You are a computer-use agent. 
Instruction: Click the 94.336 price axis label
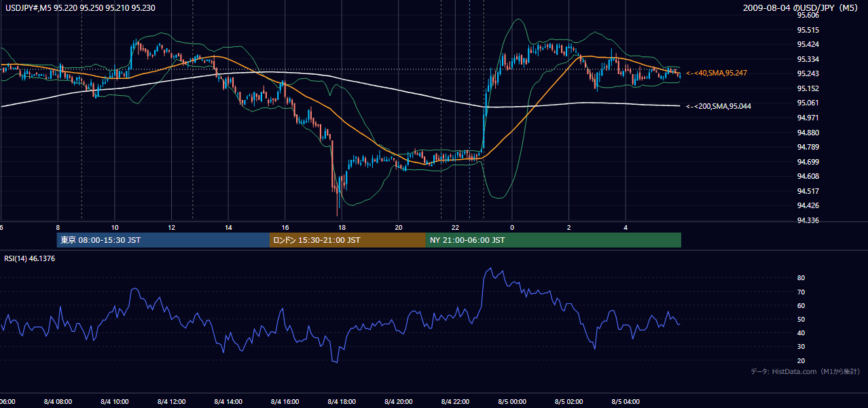(x=808, y=220)
